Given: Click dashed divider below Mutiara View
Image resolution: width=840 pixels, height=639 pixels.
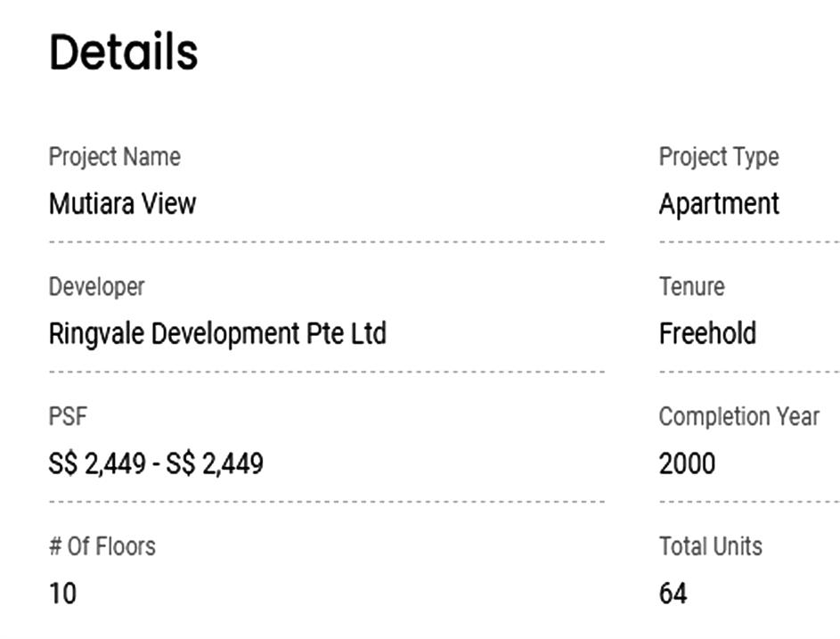Looking at the screenshot, I should pos(326,242).
